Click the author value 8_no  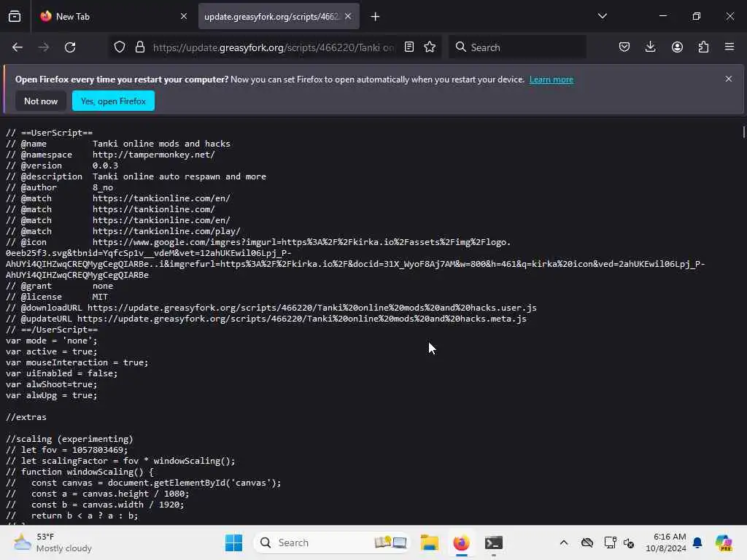coord(103,187)
